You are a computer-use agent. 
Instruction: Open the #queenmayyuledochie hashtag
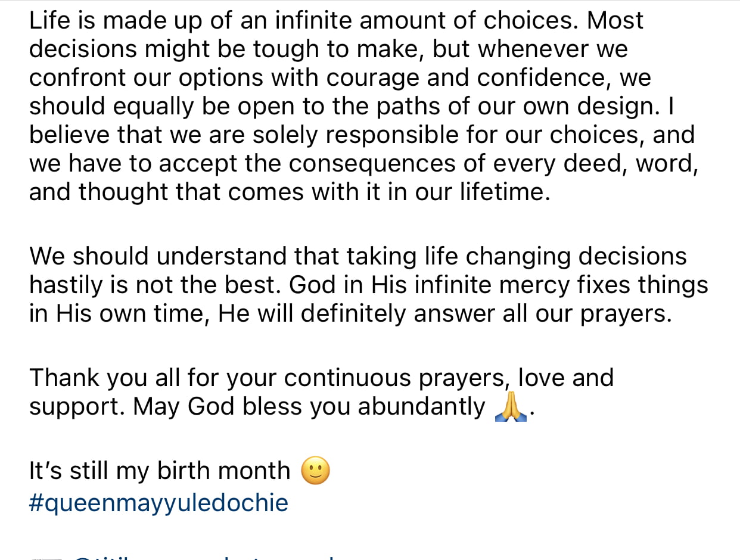pos(158,503)
